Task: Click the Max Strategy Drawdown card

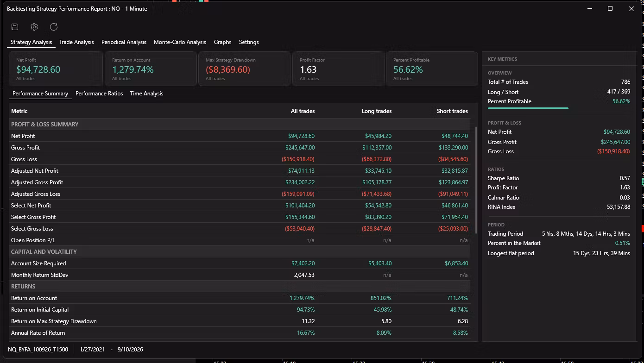Action: 244,69
